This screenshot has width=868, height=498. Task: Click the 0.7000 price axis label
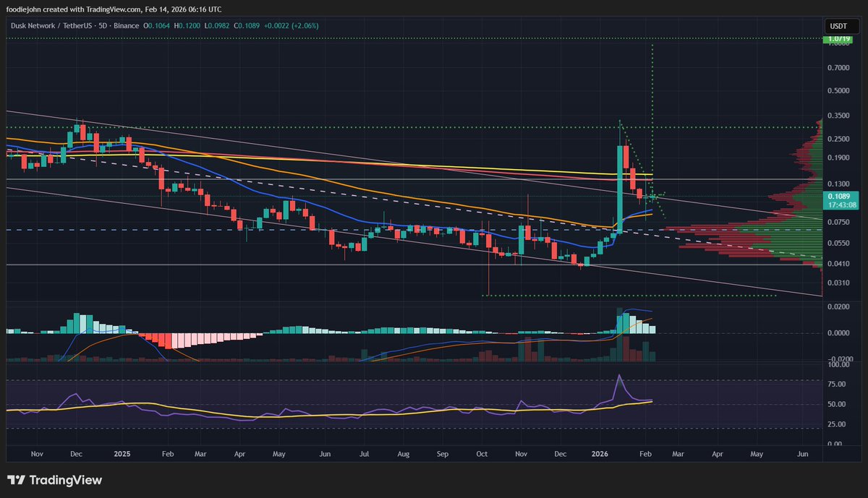click(839, 68)
